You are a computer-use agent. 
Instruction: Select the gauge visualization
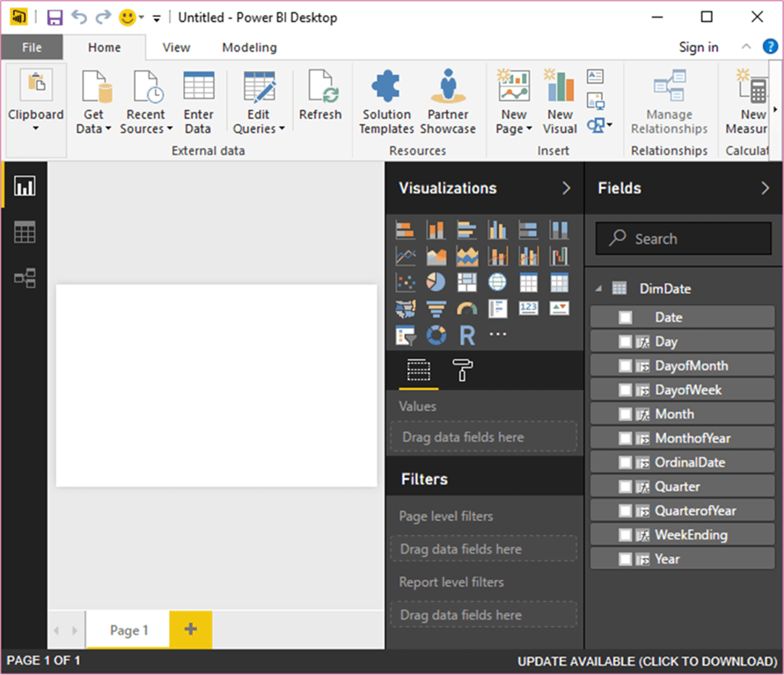(x=467, y=309)
